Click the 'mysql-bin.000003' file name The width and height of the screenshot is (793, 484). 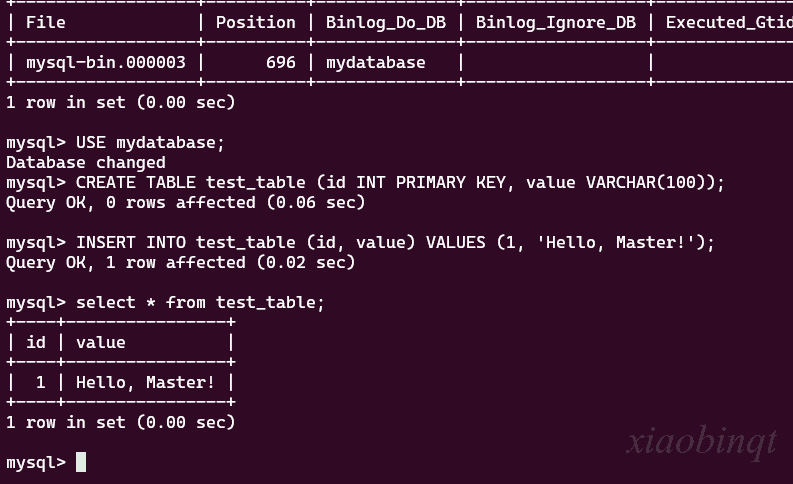pyautogui.click(x=106, y=63)
